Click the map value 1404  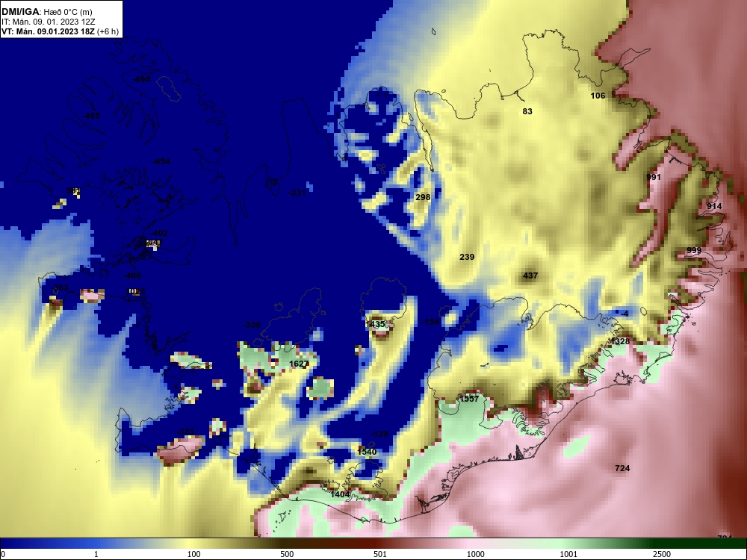click(340, 495)
